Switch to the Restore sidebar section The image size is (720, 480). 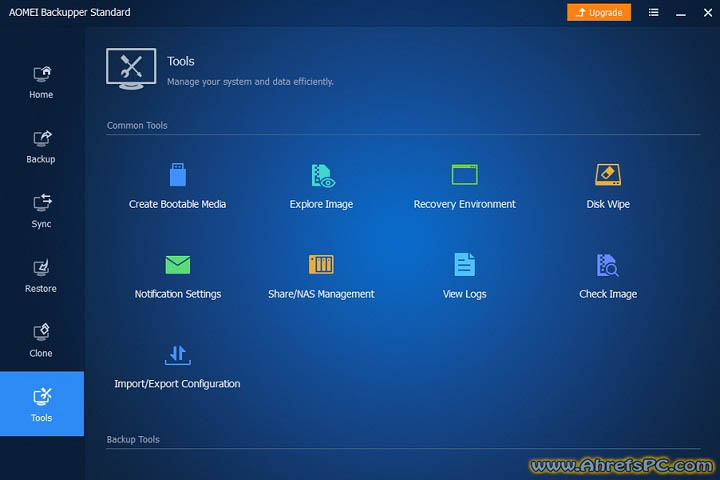point(41,276)
